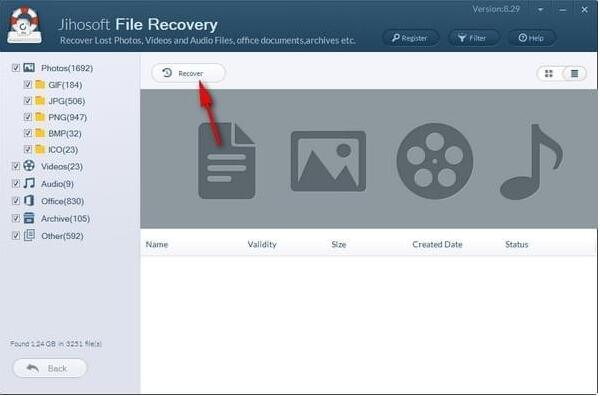
Task: Select the Archive box icon
Action: (29, 218)
